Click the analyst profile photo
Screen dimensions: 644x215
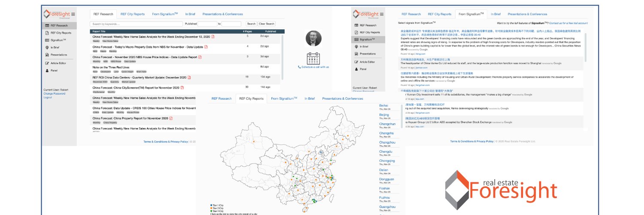[313, 39]
